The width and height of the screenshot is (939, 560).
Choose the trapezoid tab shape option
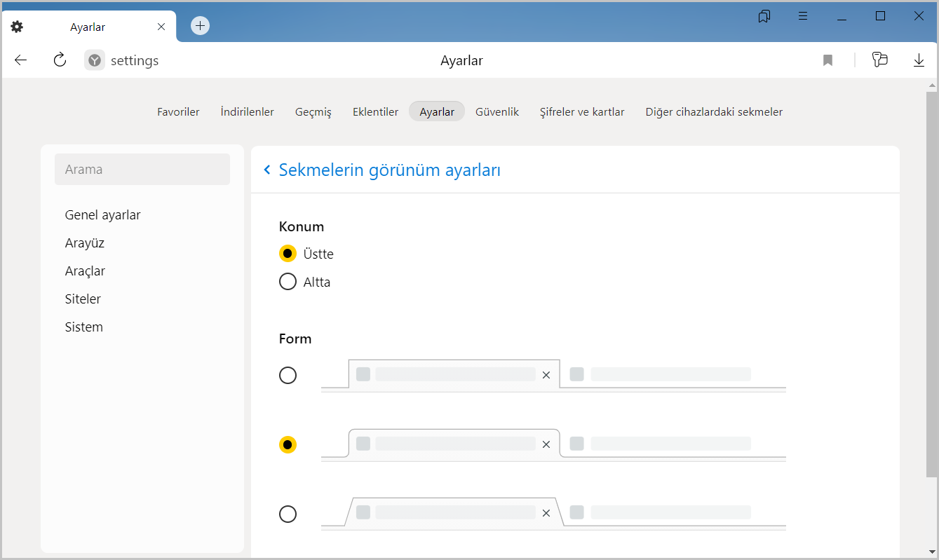pos(288,514)
